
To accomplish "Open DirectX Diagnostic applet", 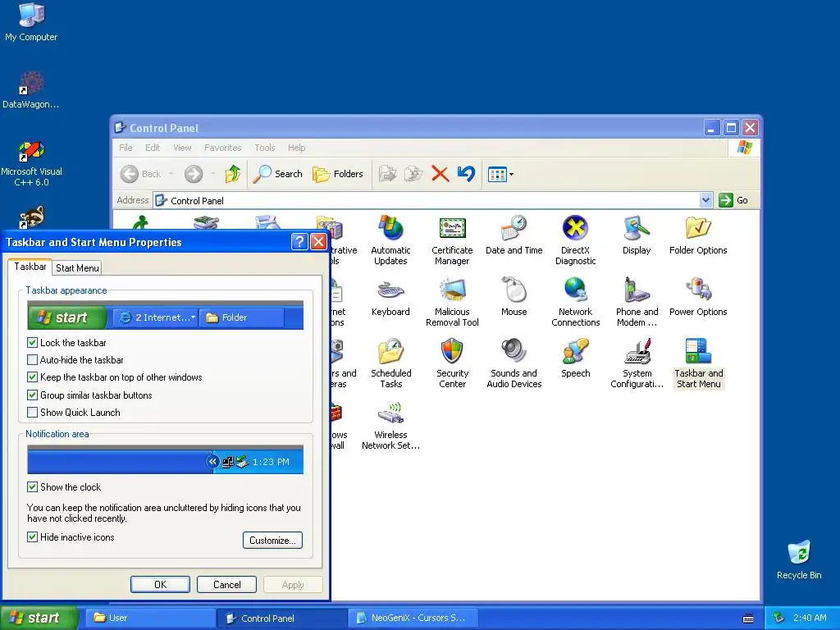I will pyautogui.click(x=575, y=240).
